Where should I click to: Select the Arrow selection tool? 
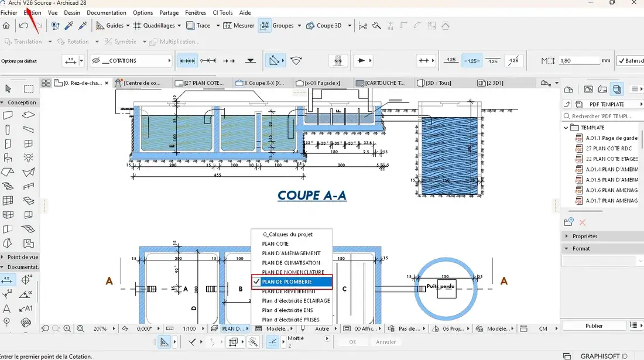(x=8, y=88)
